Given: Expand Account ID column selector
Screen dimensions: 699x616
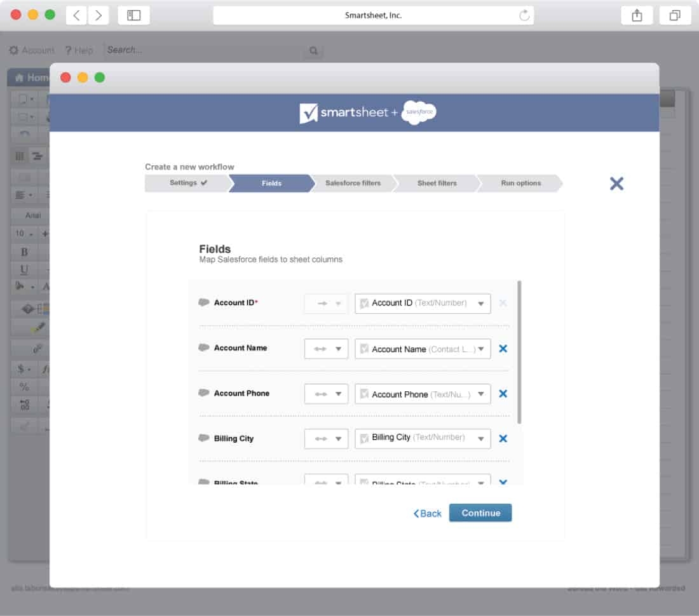Looking at the screenshot, I should pos(423,304).
